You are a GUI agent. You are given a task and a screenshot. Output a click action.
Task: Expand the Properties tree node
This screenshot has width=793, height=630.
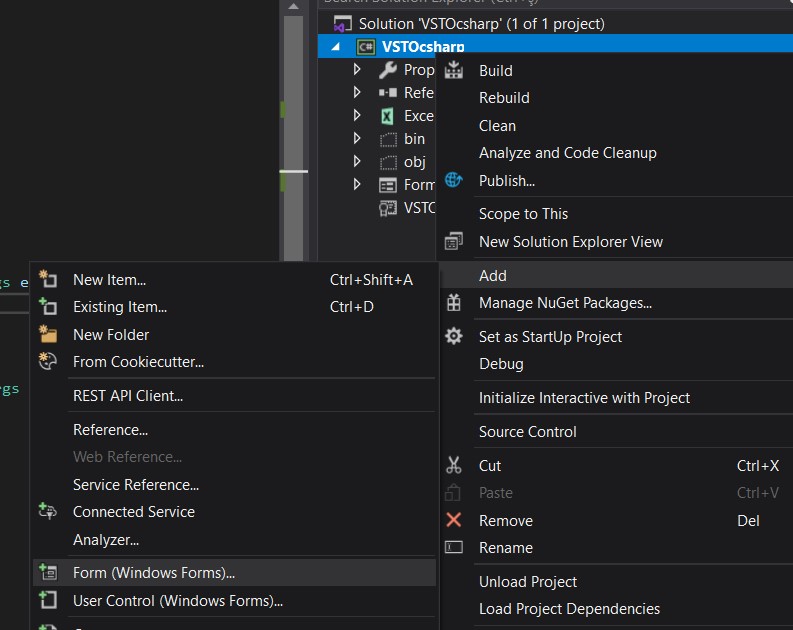pos(357,69)
